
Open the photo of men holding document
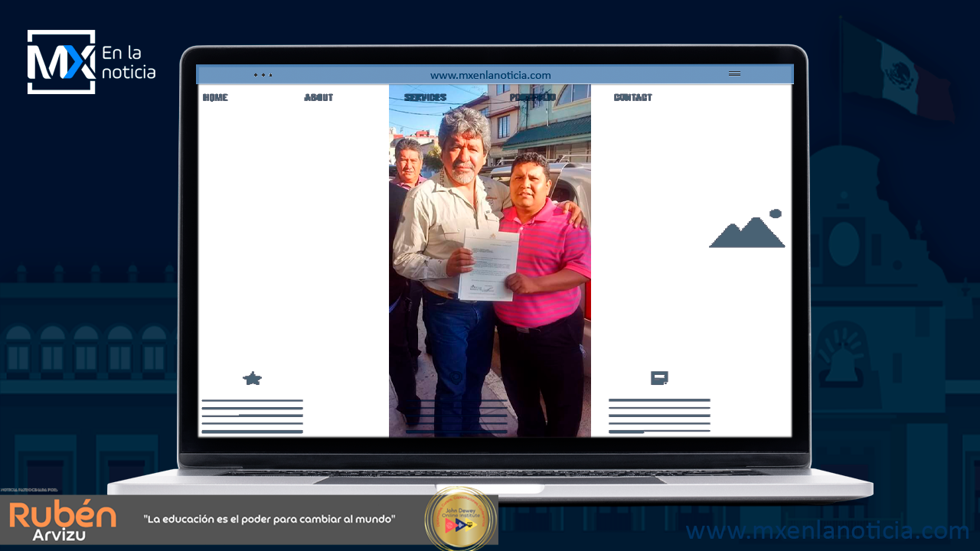click(490, 260)
